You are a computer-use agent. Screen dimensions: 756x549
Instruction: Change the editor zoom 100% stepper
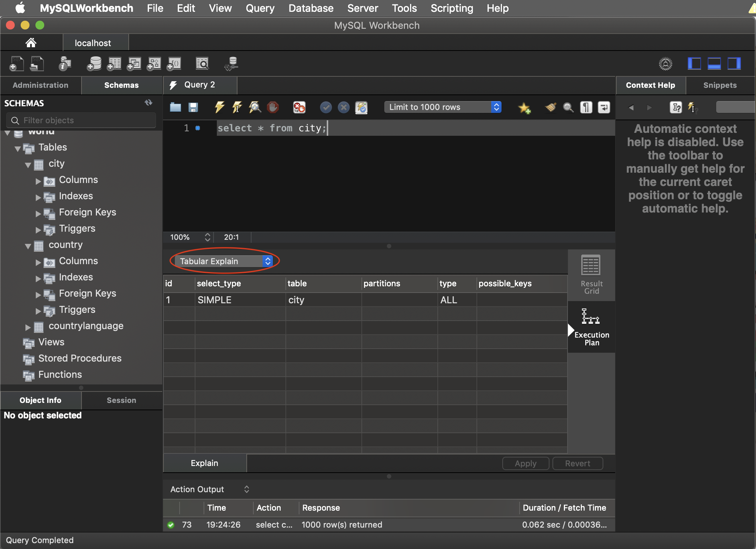coord(208,237)
